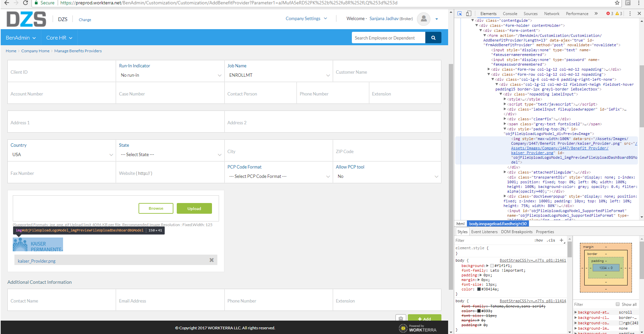Show more DevTools tabs chevron
Viewport: 644px width, 334px height.
[x=596, y=13]
